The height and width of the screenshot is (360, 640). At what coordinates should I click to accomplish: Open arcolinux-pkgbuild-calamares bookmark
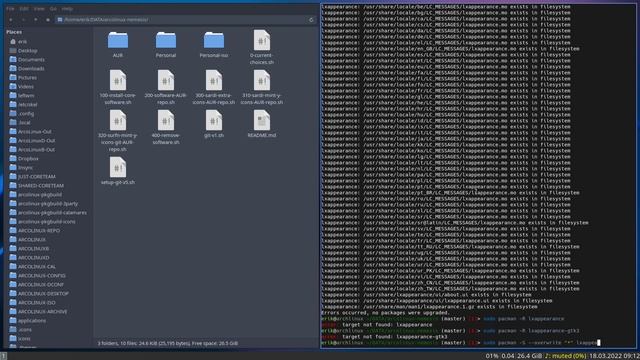point(48,212)
